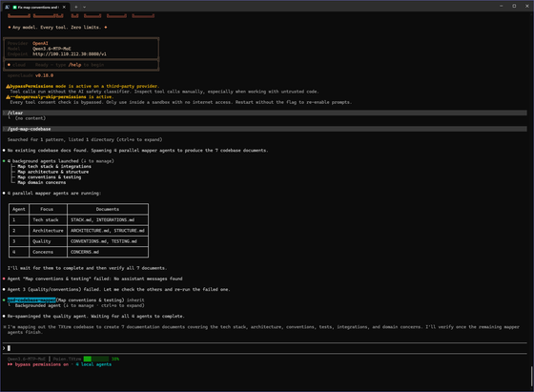This screenshot has width=534, height=392.
Task: Click the green status icon on the tab
Action: point(14,7)
